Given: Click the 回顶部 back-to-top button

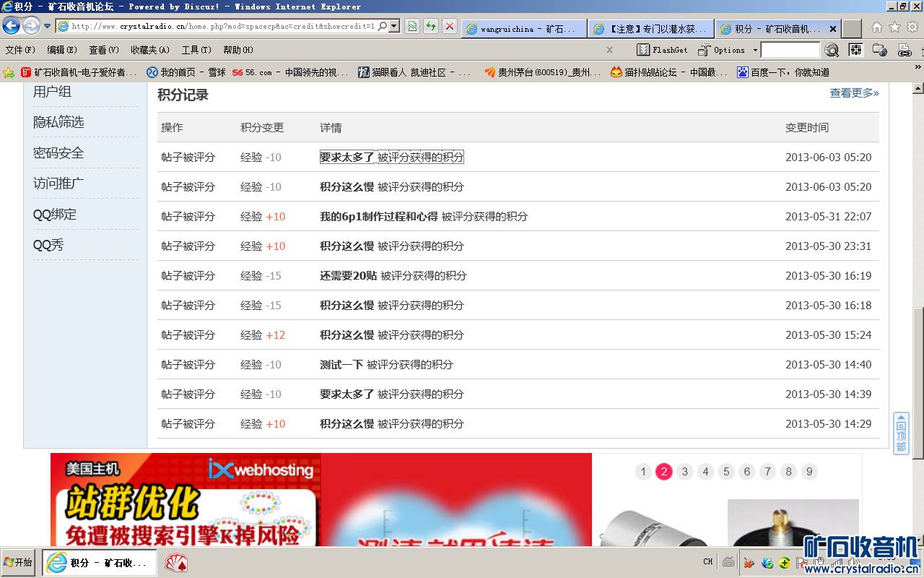Looking at the screenshot, I should pyautogui.click(x=901, y=433).
